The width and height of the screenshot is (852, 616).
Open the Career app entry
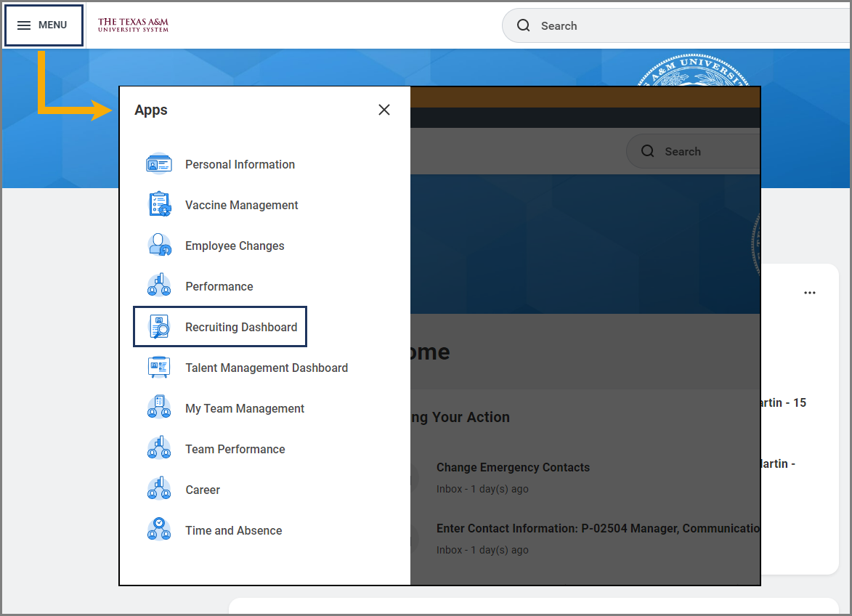(203, 490)
